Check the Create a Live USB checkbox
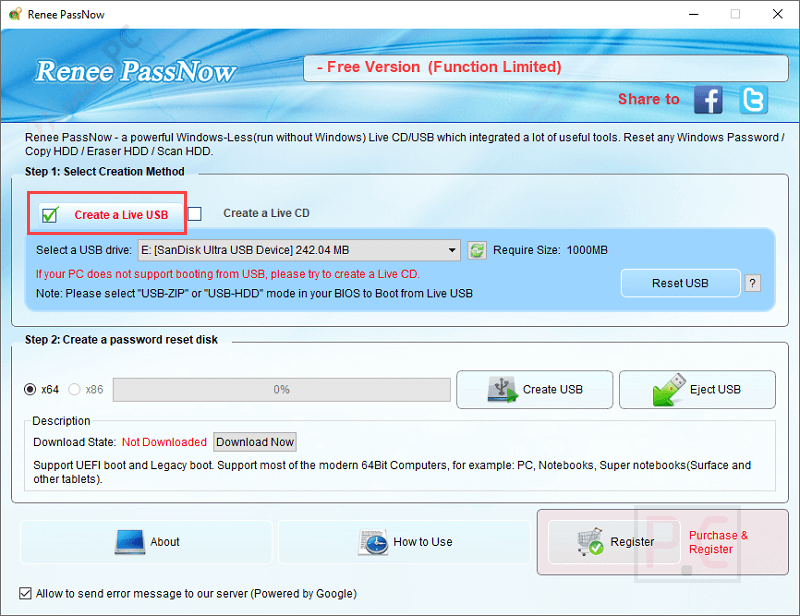The width and height of the screenshot is (800, 616). click(x=50, y=215)
